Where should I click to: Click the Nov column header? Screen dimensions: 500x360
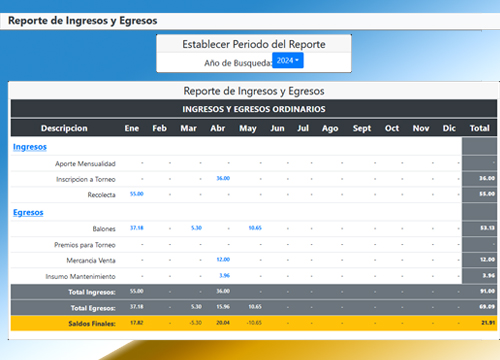coord(421,128)
